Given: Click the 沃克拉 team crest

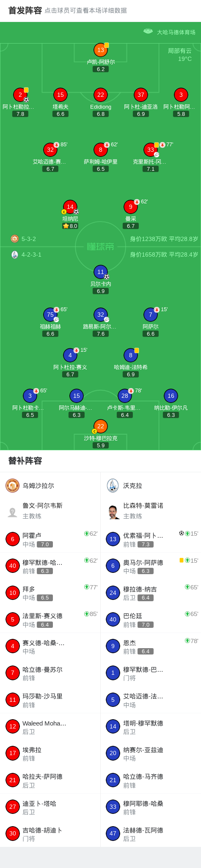Looking at the screenshot, I should [x=113, y=485].
